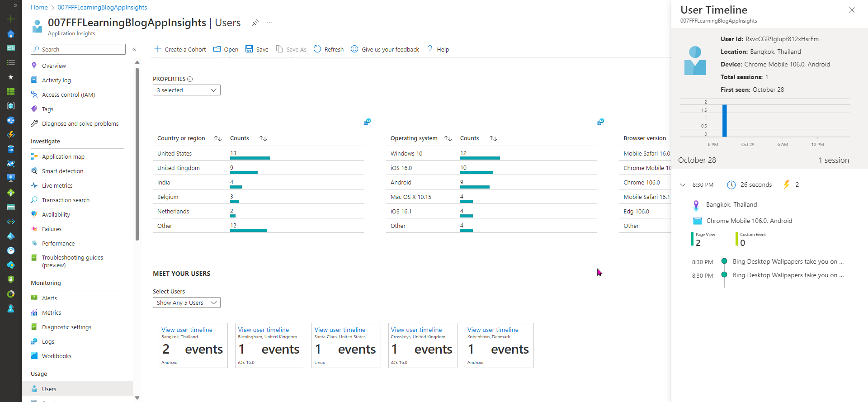868x402 pixels.
Task: View user timeline for Birmingham user
Action: coord(264,330)
